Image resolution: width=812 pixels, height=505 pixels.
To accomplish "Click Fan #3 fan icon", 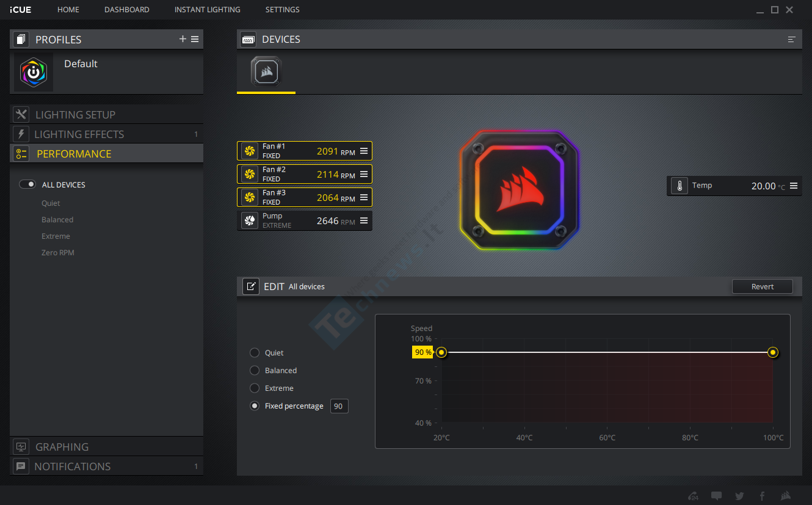I will click(x=249, y=197).
